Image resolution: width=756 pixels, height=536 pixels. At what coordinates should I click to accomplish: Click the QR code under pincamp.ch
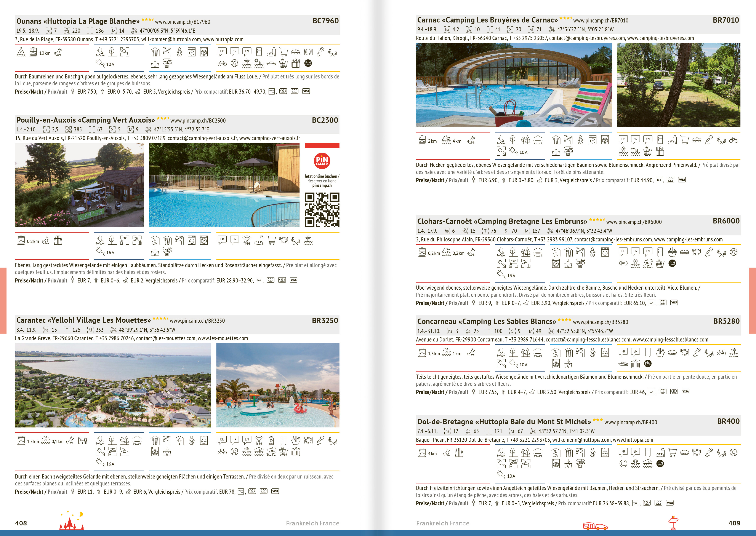[x=322, y=210]
